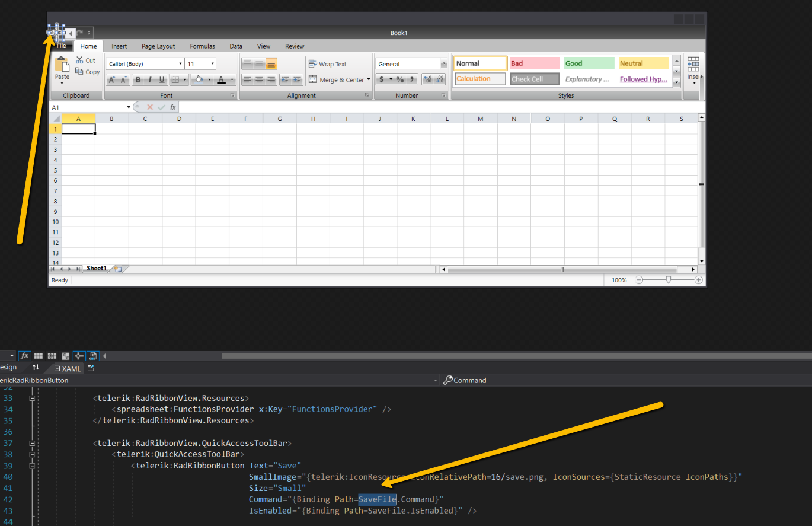Viewport: 812px width, 526px height.
Task: Expand the General number format dropdown
Action: click(443, 64)
